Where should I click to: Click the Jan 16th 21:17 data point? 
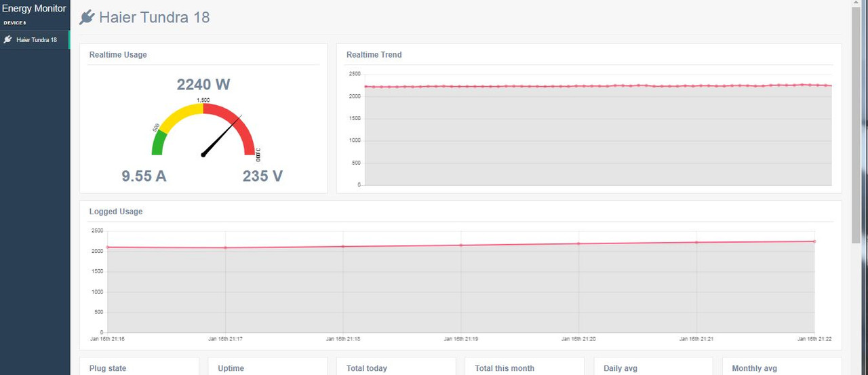pyautogui.click(x=225, y=248)
